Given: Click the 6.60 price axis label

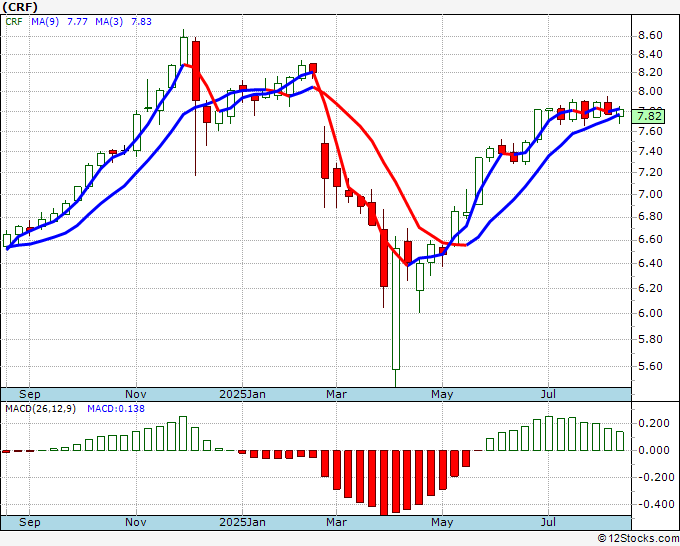Looking at the screenshot, I should point(650,239).
